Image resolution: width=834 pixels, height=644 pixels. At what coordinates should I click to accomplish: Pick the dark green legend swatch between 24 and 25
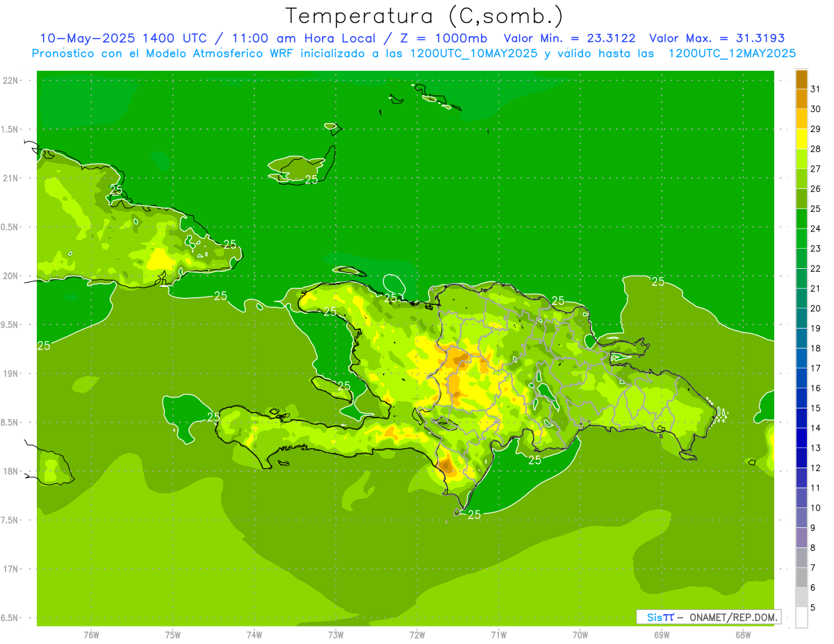[x=801, y=219]
